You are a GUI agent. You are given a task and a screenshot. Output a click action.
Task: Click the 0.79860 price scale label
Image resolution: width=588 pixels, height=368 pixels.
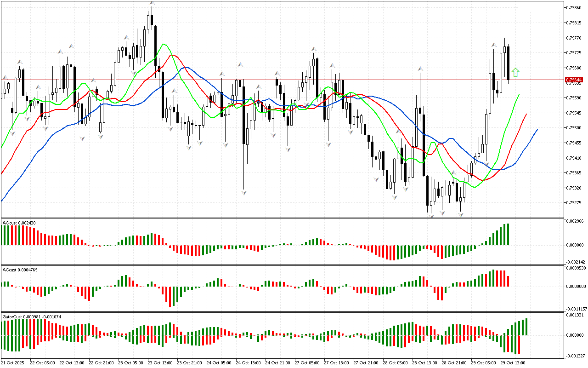(x=574, y=8)
